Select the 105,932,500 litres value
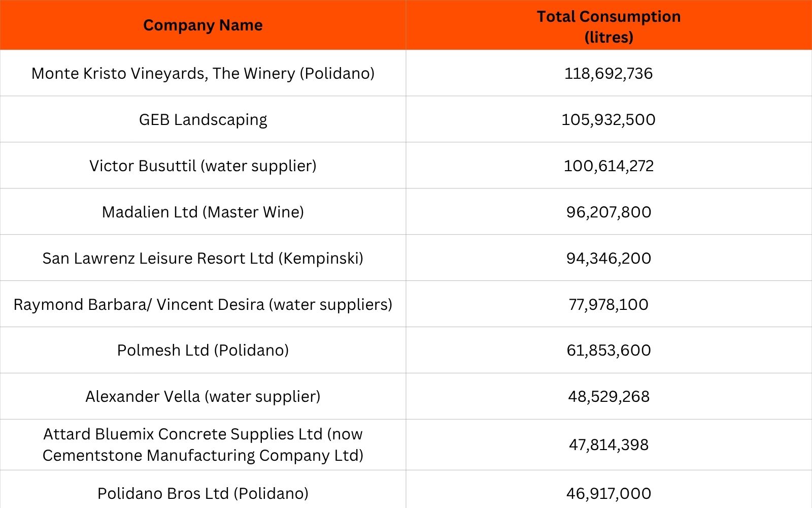This screenshot has height=508, width=812. 609,119
